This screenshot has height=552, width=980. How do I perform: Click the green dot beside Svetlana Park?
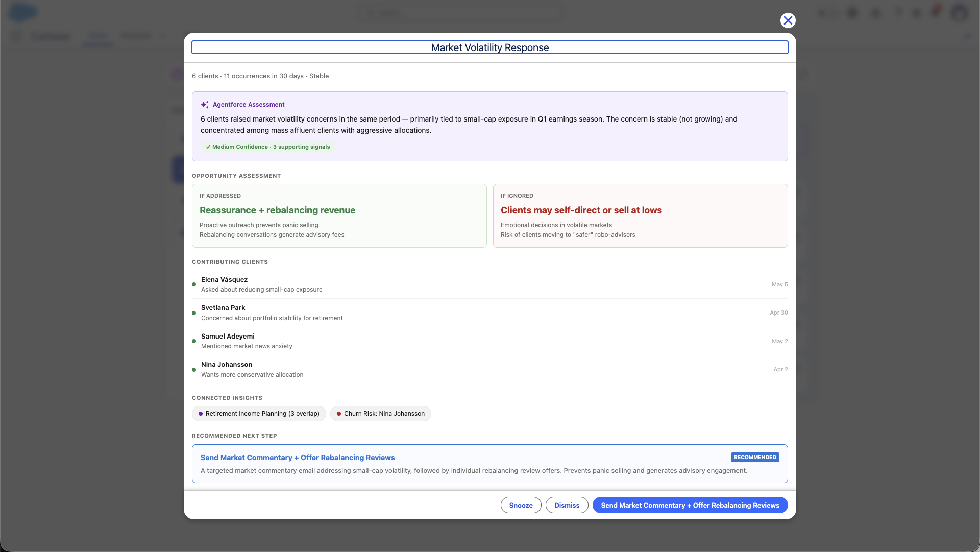tap(194, 313)
